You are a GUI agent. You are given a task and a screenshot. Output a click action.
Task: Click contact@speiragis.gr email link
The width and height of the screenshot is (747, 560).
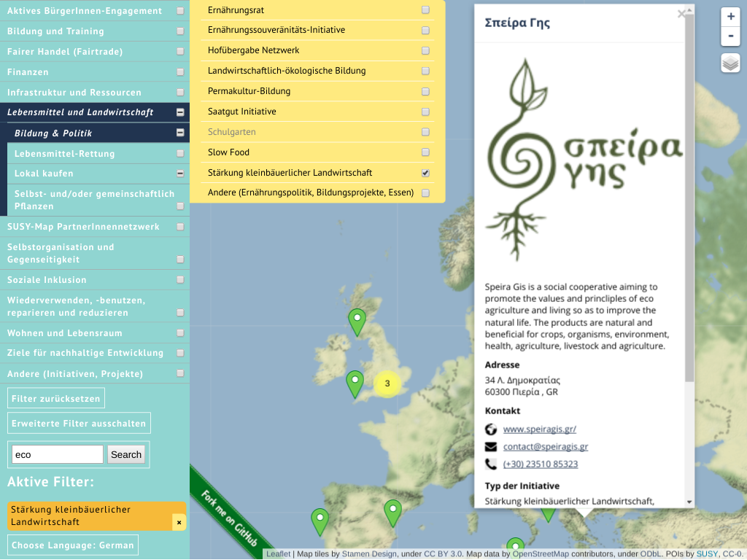pyautogui.click(x=546, y=447)
